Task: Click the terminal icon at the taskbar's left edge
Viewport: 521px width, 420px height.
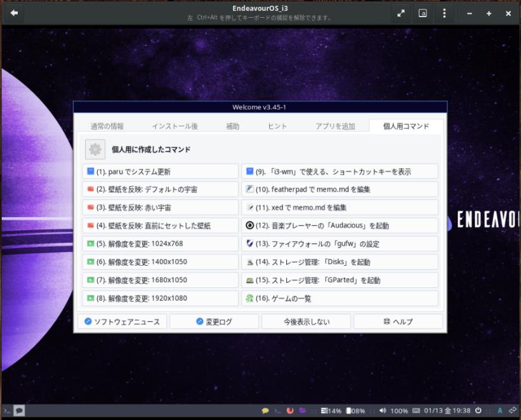Action: click(x=6, y=410)
